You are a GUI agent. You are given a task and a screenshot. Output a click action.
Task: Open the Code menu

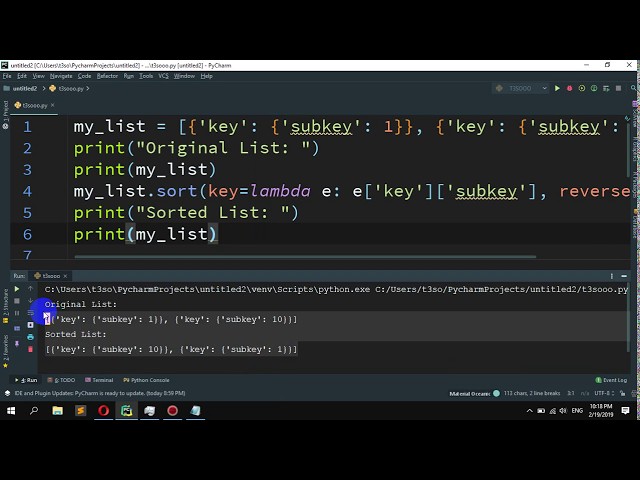[84, 76]
